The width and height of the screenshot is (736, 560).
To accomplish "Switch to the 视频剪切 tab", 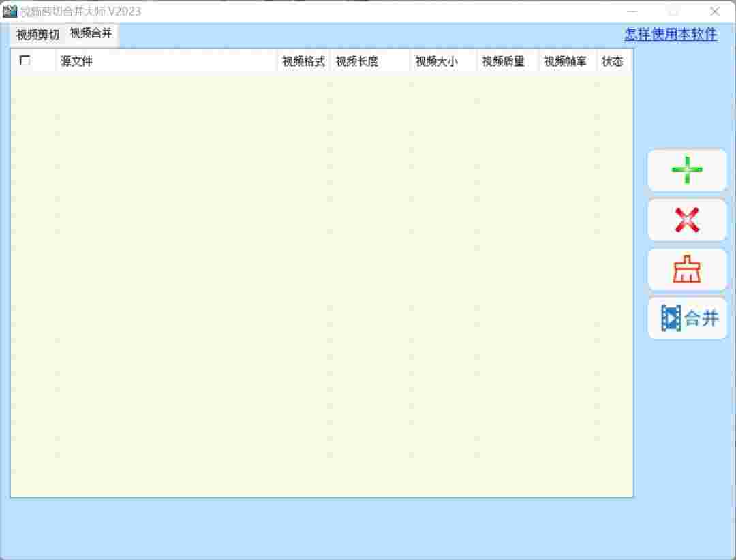I will pyautogui.click(x=36, y=33).
